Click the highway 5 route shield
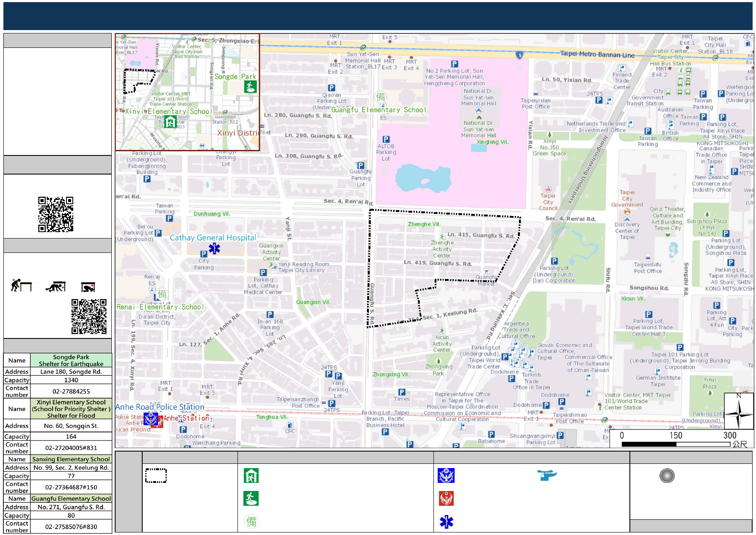The height and width of the screenshot is (535, 756). coord(520,55)
